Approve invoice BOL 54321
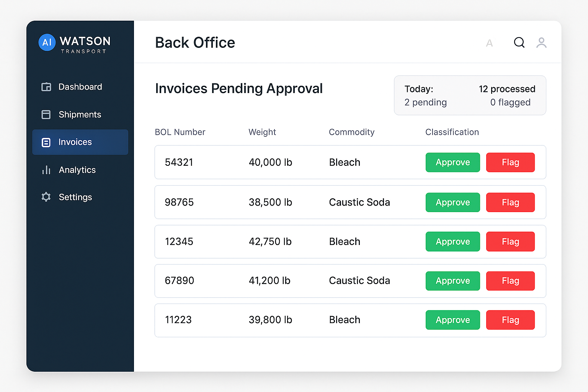 click(452, 162)
